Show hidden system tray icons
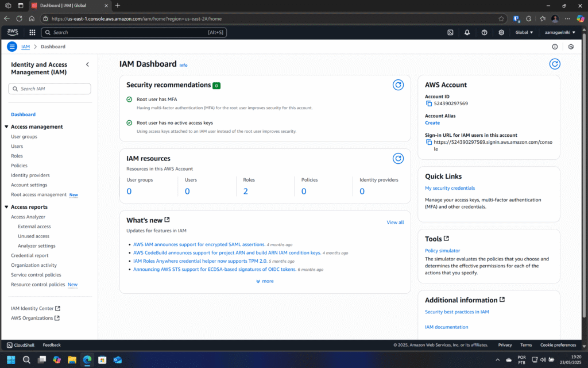The height and width of the screenshot is (368, 588). (x=498, y=360)
